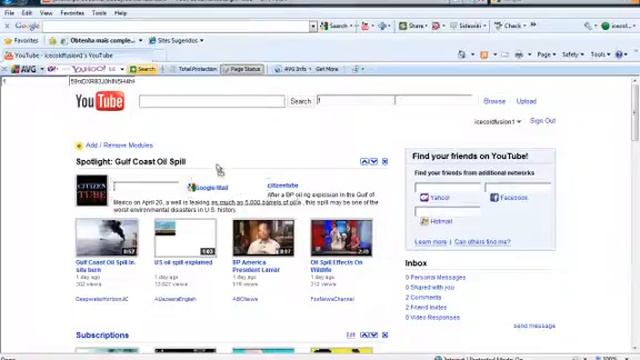
Task: Click the Add / Remove Modules gear icon
Action: pos(79,146)
